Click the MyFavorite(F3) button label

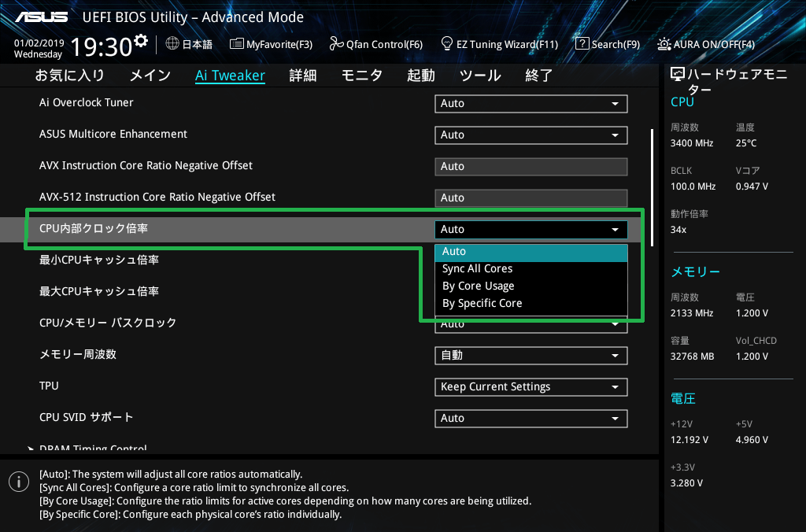[279, 44]
